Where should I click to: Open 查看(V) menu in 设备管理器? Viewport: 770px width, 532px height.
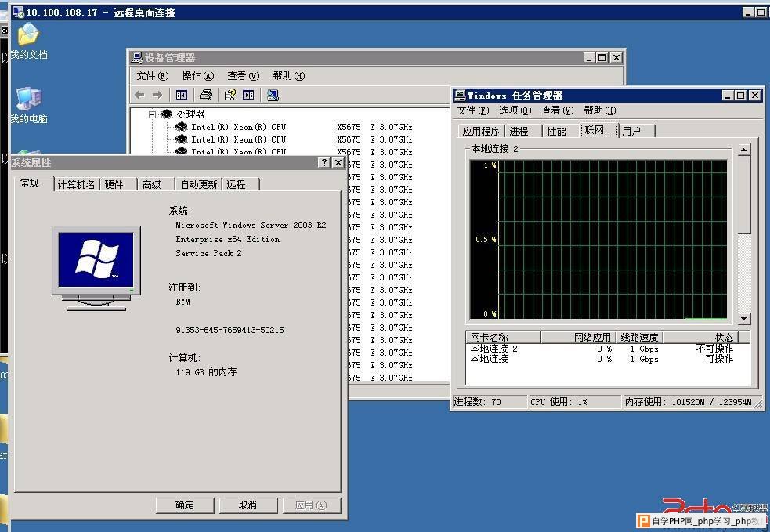pos(243,76)
